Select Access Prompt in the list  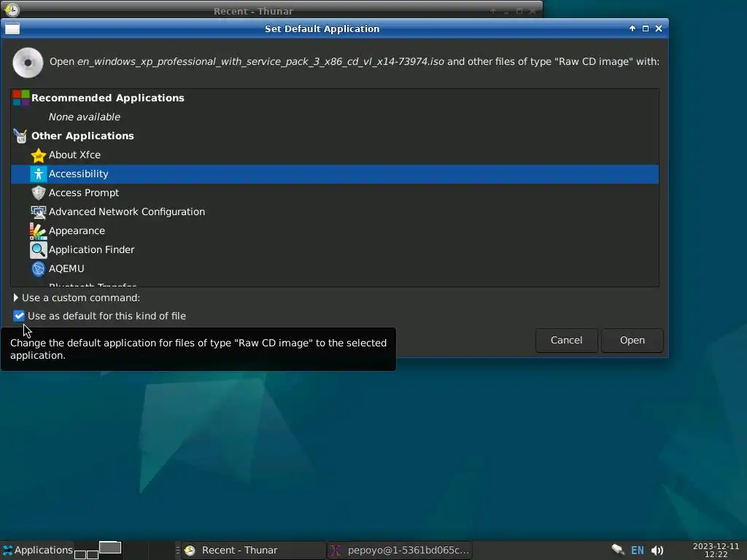tap(335, 192)
